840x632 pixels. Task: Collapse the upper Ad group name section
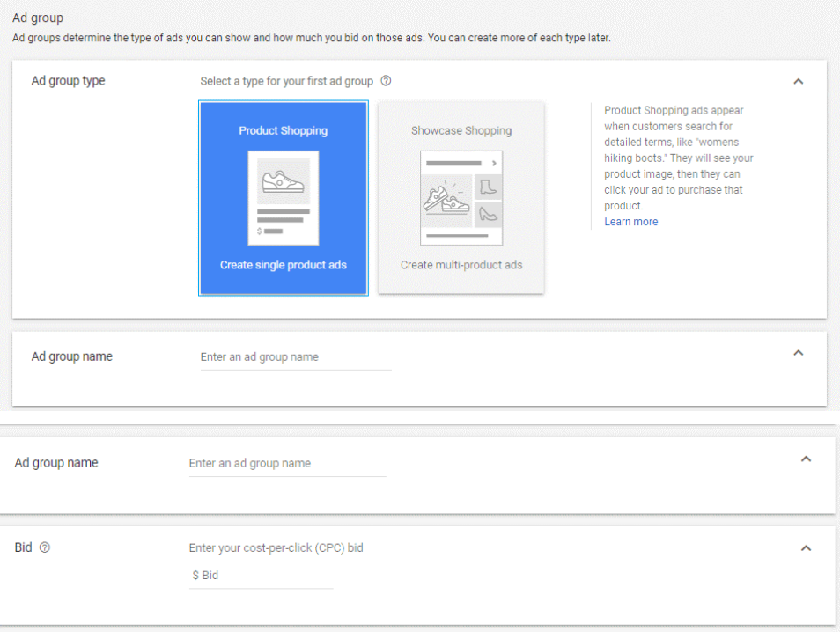[799, 353]
